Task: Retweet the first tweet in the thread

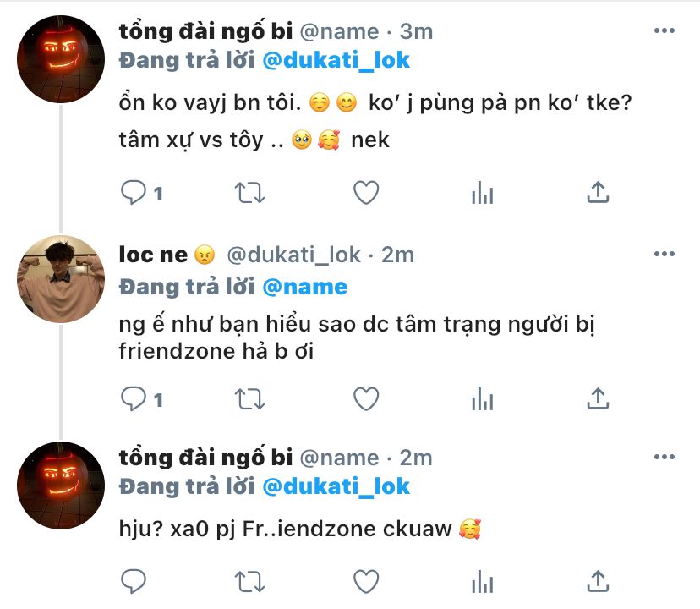Action: pos(249,193)
